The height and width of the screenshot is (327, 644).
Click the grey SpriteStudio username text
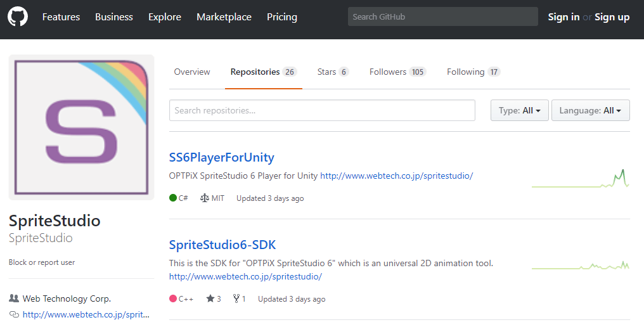point(41,238)
